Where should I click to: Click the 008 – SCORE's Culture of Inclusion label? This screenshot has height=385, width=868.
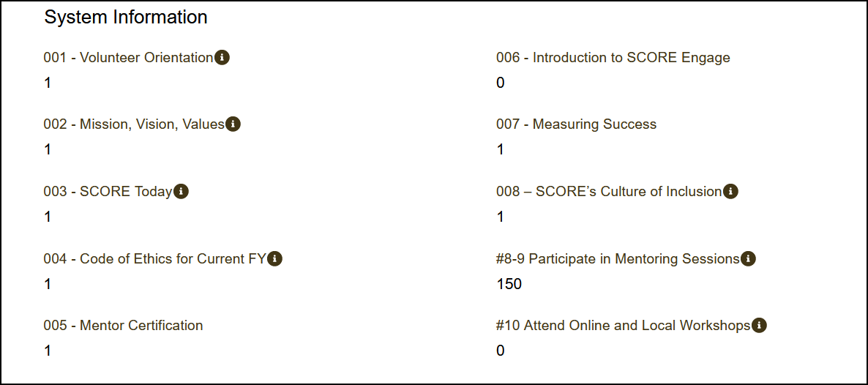tap(609, 192)
